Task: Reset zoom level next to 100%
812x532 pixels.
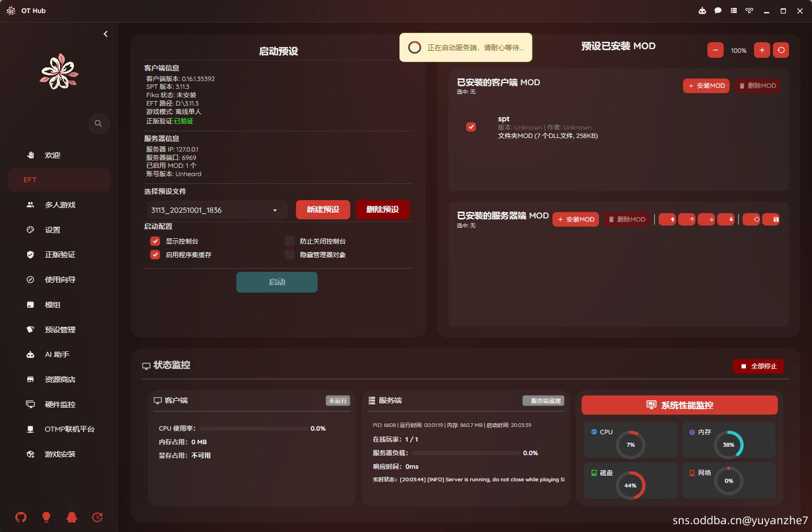Action: [781, 50]
